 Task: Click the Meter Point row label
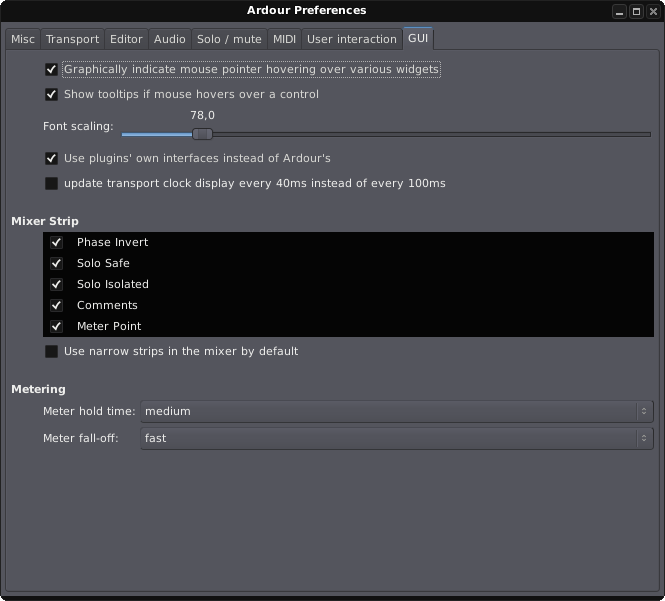[109, 326]
